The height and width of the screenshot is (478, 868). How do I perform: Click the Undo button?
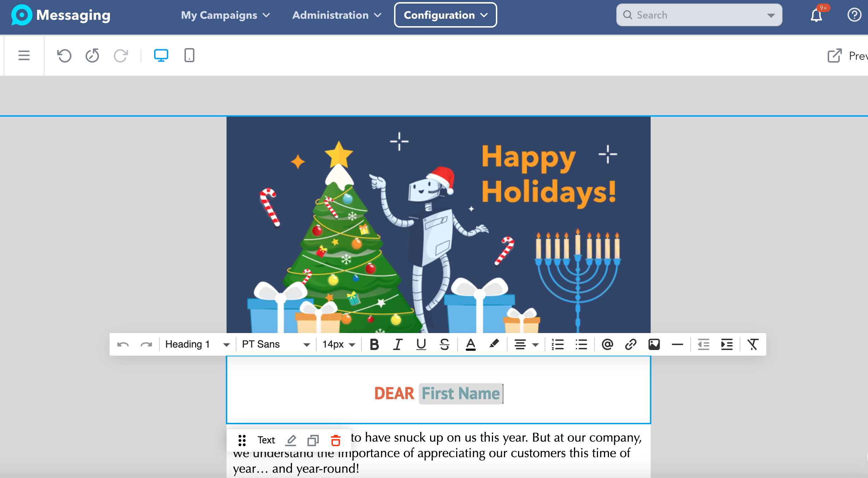coord(64,56)
